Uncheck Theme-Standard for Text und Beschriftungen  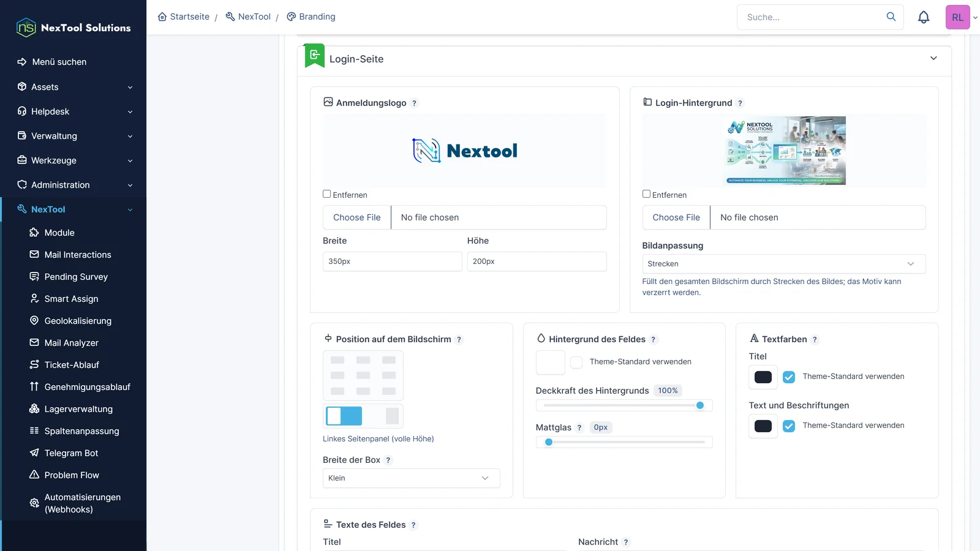pos(789,426)
